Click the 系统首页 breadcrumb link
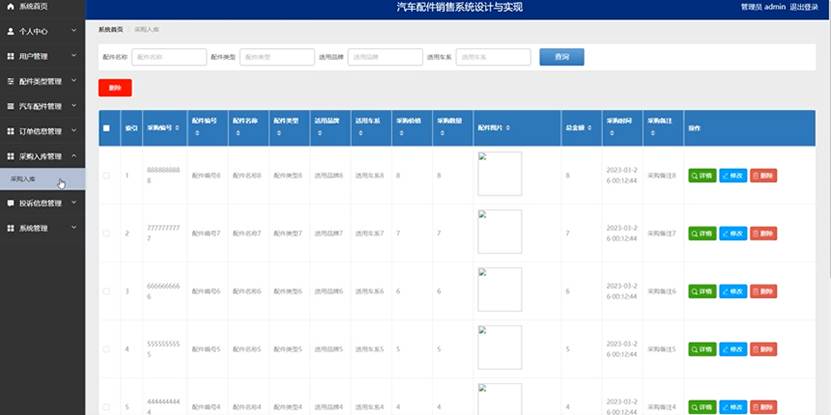The image size is (831, 415). (111, 30)
